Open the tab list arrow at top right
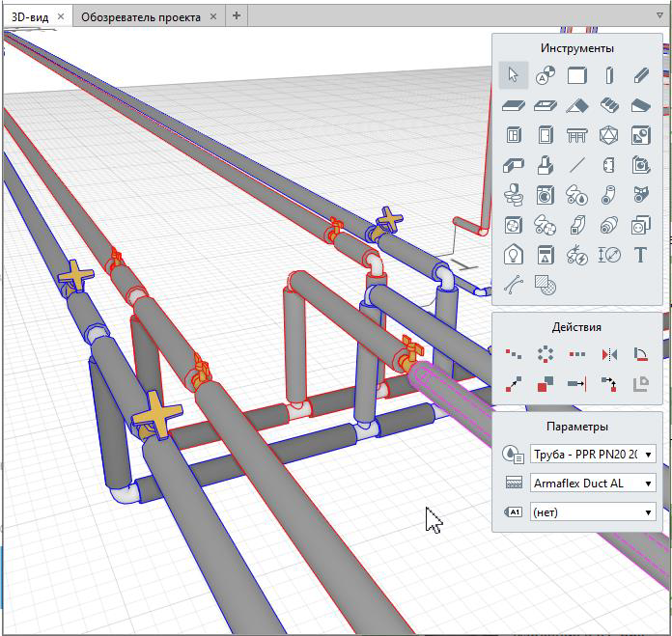The height and width of the screenshot is (636, 672). [x=659, y=16]
